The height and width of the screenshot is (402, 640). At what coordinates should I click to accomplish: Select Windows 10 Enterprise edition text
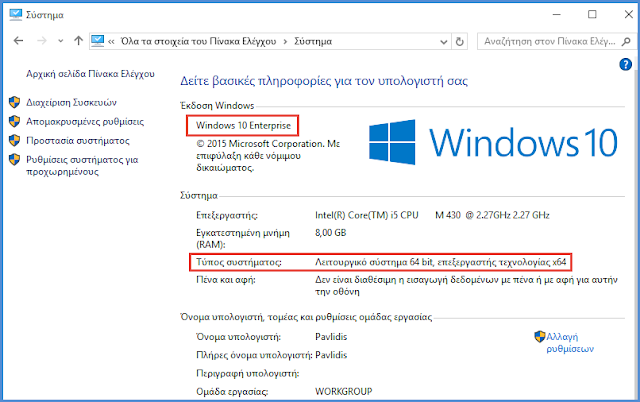[243, 125]
